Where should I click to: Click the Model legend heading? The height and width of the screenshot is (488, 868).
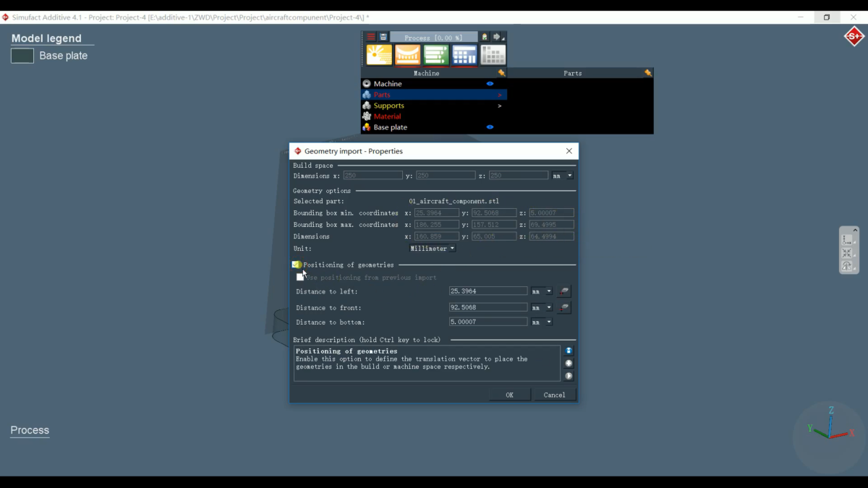[46, 38]
